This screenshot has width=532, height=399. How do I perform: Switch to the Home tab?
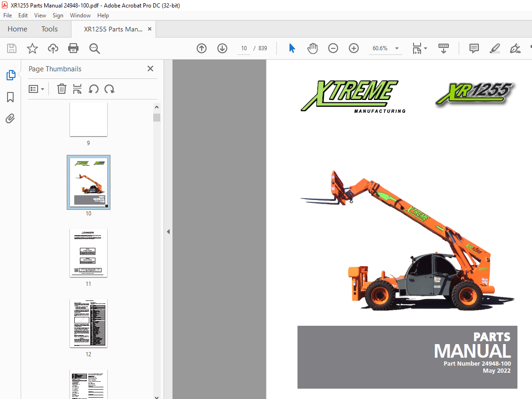pyautogui.click(x=17, y=29)
